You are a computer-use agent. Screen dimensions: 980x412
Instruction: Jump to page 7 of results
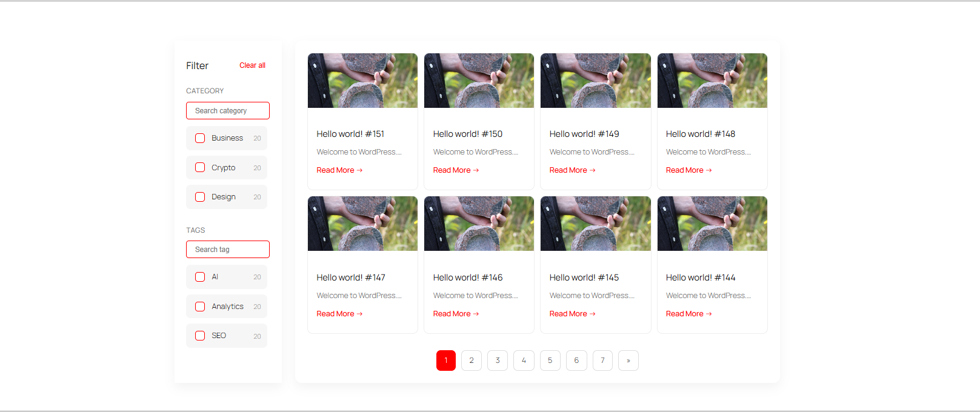(602, 360)
